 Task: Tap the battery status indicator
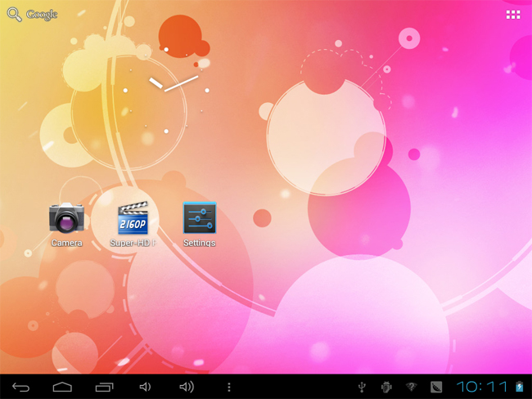pyautogui.click(x=519, y=387)
